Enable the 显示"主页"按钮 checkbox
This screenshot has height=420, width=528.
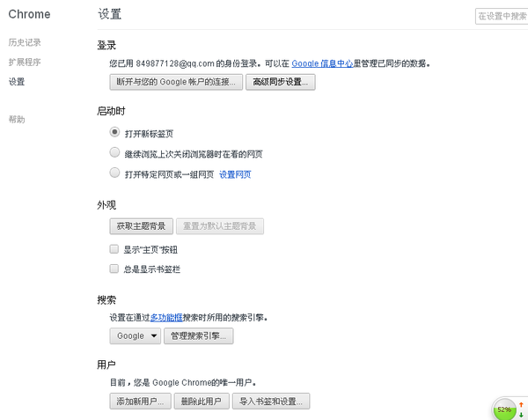coord(114,249)
